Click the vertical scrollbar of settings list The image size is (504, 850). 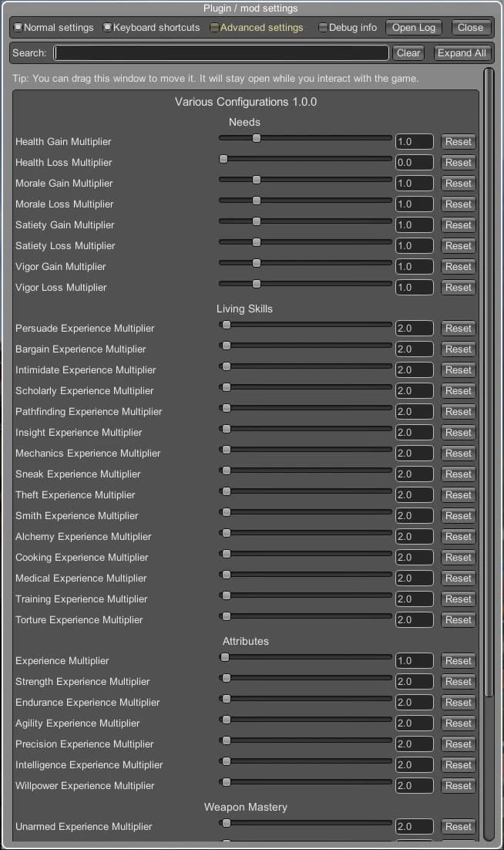(489, 382)
